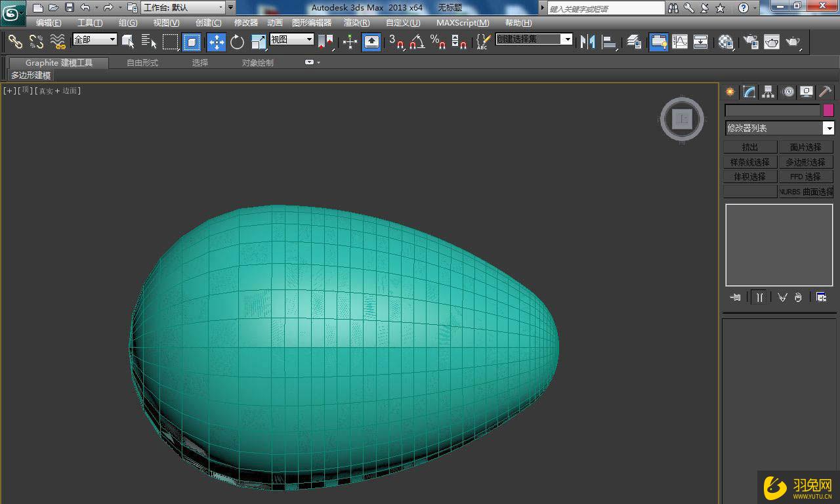Select the Select and Move tool
The image size is (840, 504).
(216, 42)
